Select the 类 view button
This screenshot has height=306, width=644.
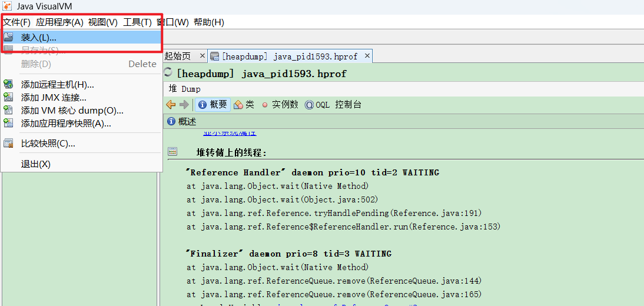click(x=244, y=105)
